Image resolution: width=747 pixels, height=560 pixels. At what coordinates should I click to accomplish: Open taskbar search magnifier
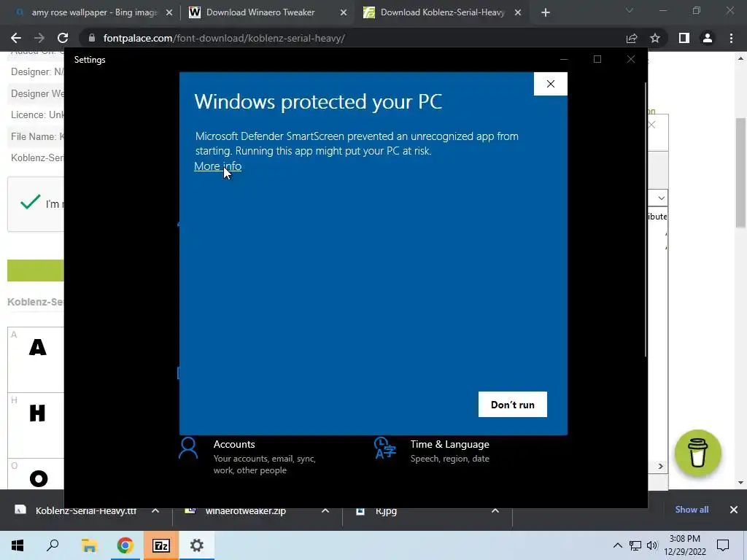53,545
